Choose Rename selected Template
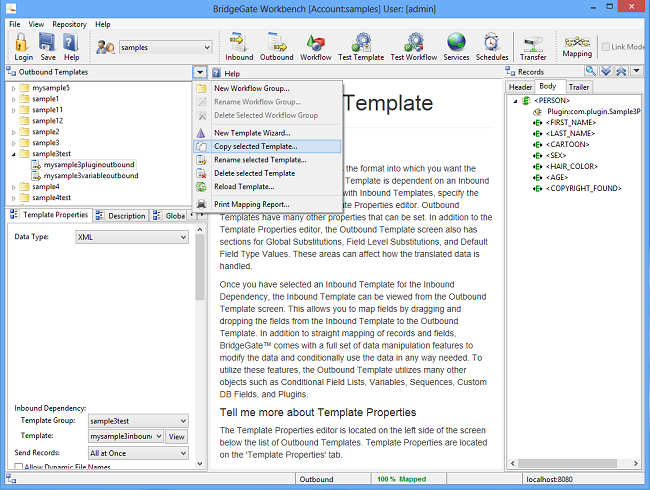Image resolution: width=650 pixels, height=490 pixels. coord(267,160)
